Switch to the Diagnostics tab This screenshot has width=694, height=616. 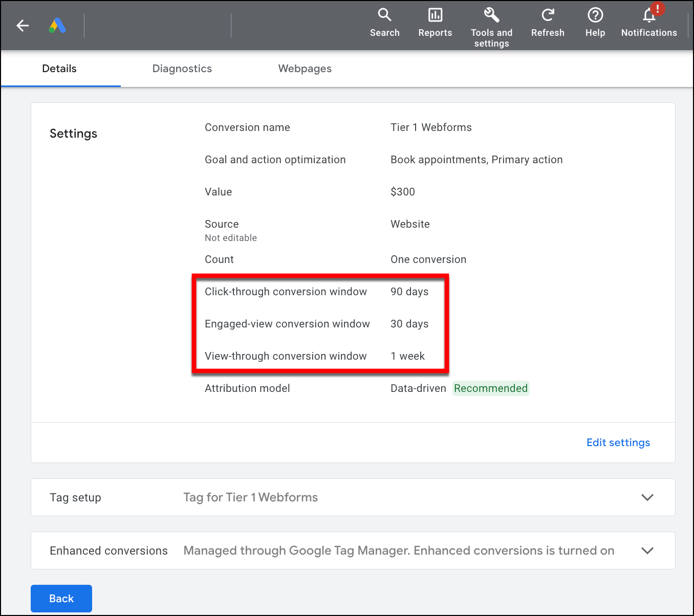pyautogui.click(x=182, y=69)
